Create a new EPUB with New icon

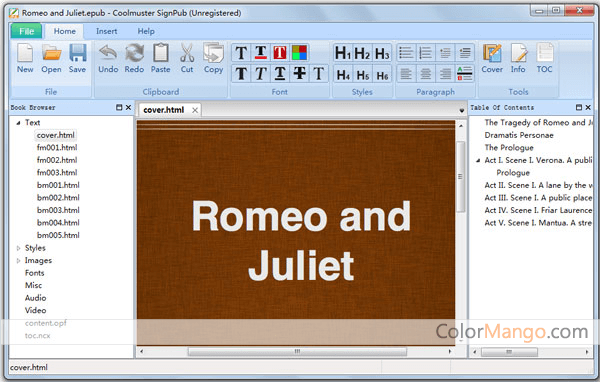click(25, 58)
